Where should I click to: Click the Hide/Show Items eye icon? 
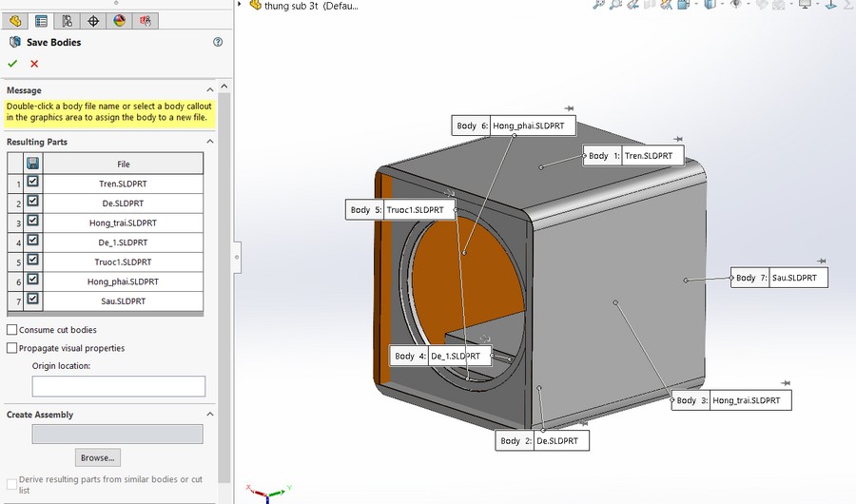tap(736, 5)
